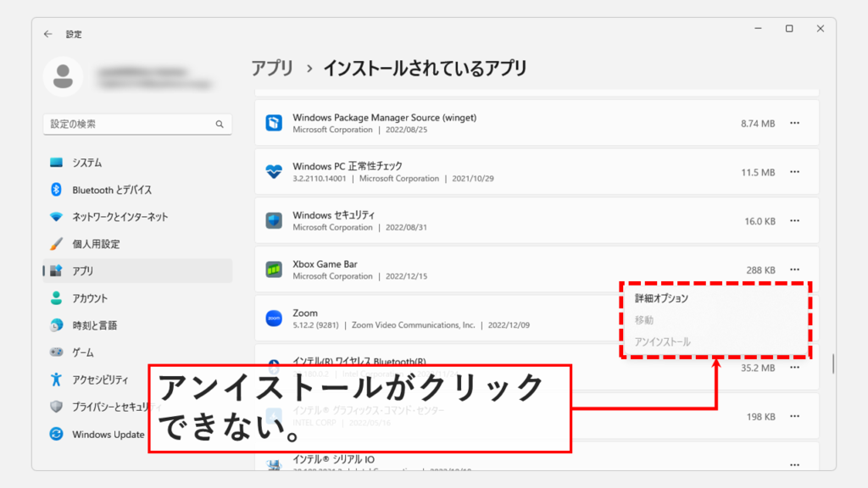This screenshot has height=488, width=868.
Task: Open more options for the 198 KB app
Action: click(x=795, y=417)
